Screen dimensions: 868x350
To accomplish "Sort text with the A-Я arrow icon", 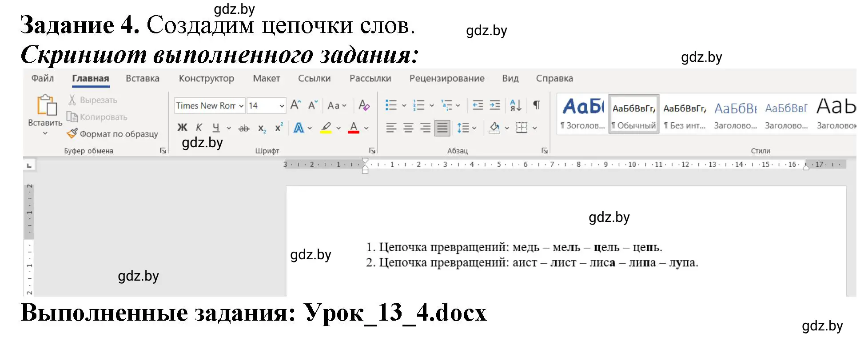I will pos(516,105).
